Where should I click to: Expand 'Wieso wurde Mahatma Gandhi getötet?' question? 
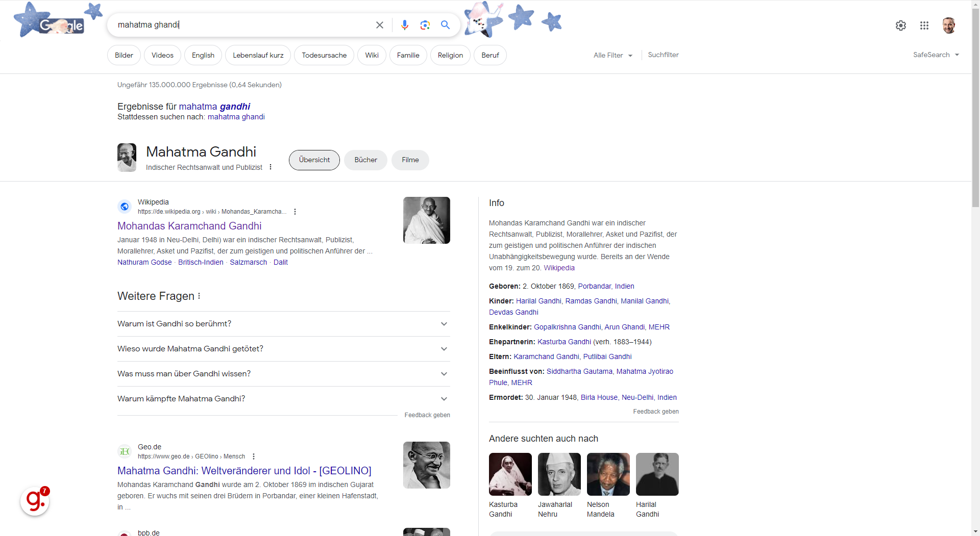pyautogui.click(x=284, y=349)
